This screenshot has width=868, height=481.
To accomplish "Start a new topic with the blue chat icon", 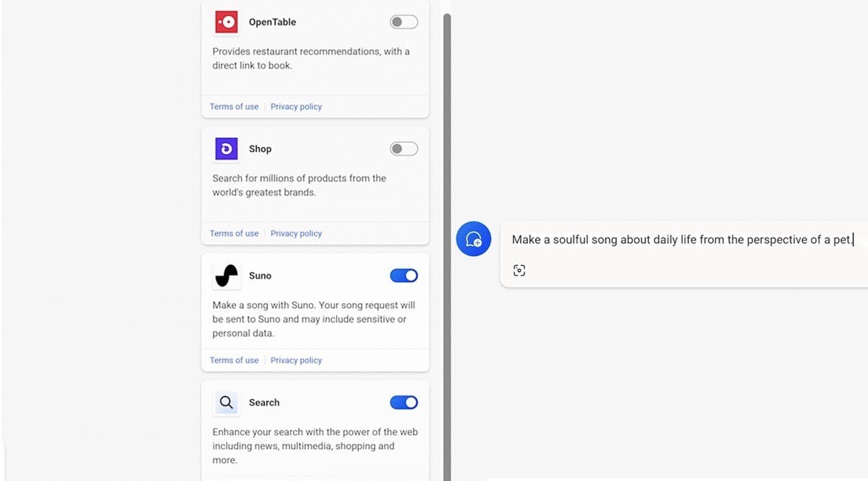I will tap(474, 238).
